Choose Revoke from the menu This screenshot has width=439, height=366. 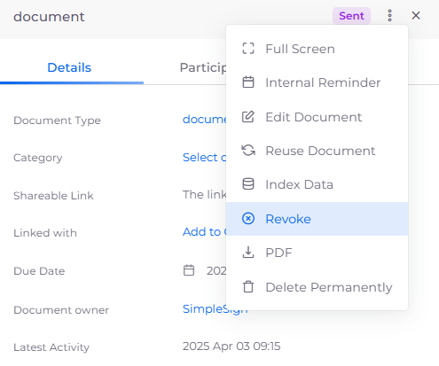coord(317,219)
